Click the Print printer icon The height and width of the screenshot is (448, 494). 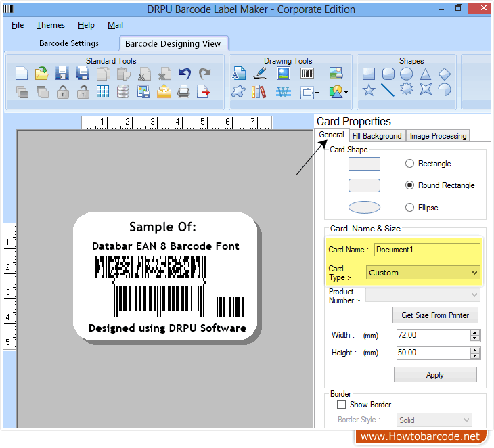click(x=183, y=92)
